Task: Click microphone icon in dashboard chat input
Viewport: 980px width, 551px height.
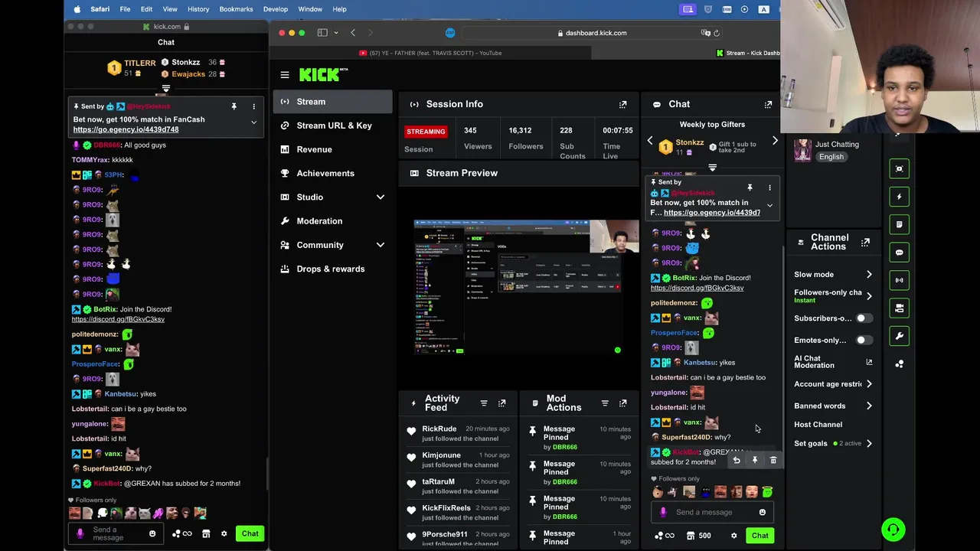Action: (663, 512)
